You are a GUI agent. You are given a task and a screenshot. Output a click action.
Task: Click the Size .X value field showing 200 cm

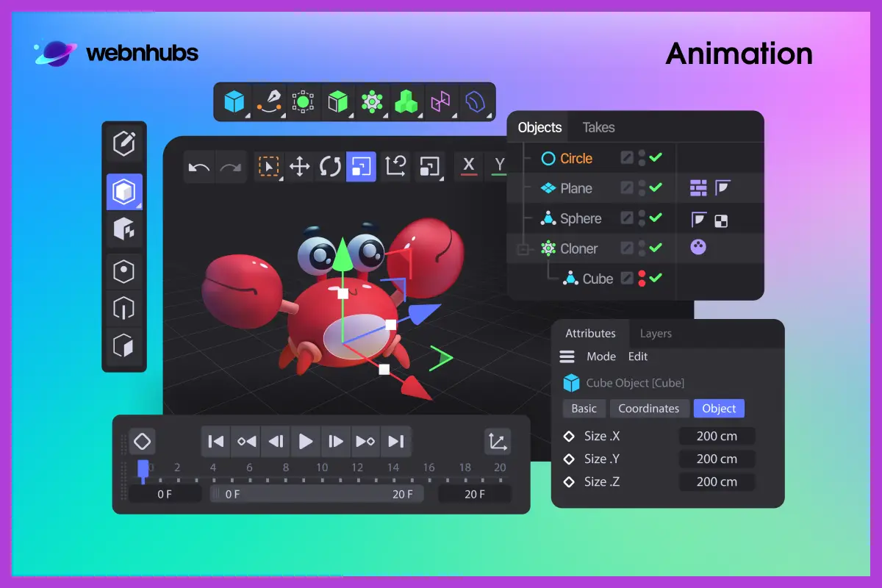point(717,436)
